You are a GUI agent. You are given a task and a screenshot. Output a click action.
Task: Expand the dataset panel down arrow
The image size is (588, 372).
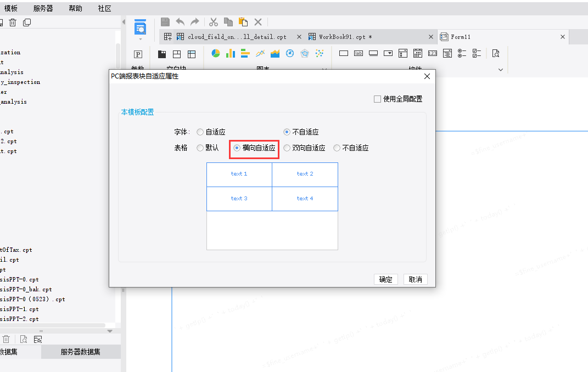click(x=110, y=331)
